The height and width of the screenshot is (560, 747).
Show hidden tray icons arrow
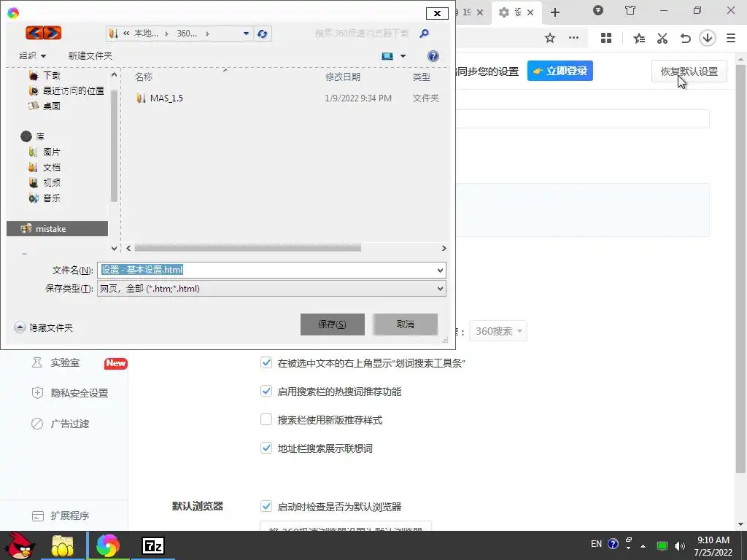coord(643,545)
